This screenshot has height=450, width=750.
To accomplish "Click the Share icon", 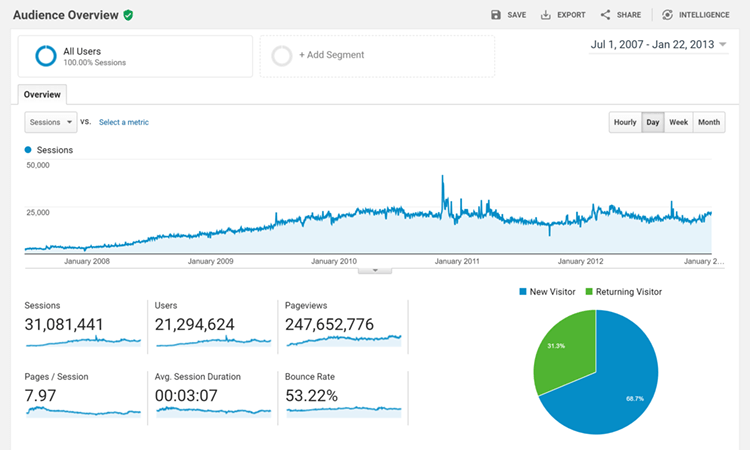I will [606, 15].
